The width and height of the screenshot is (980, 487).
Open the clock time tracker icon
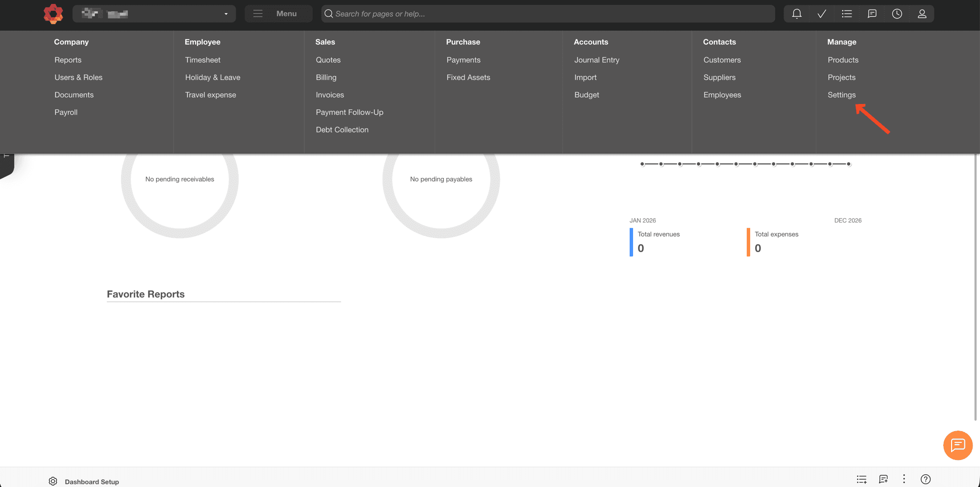(x=897, y=14)
